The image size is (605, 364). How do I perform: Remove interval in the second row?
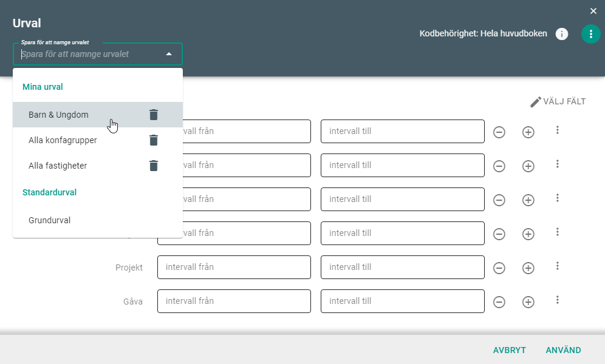click(x=499, y=166)
